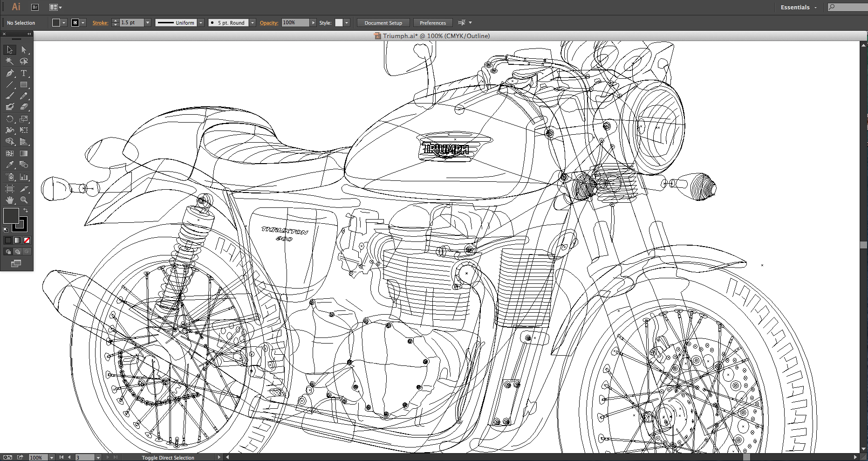Select the Type tool
The width and height of the screenshot is (868, 461).
tap(24, 73)
